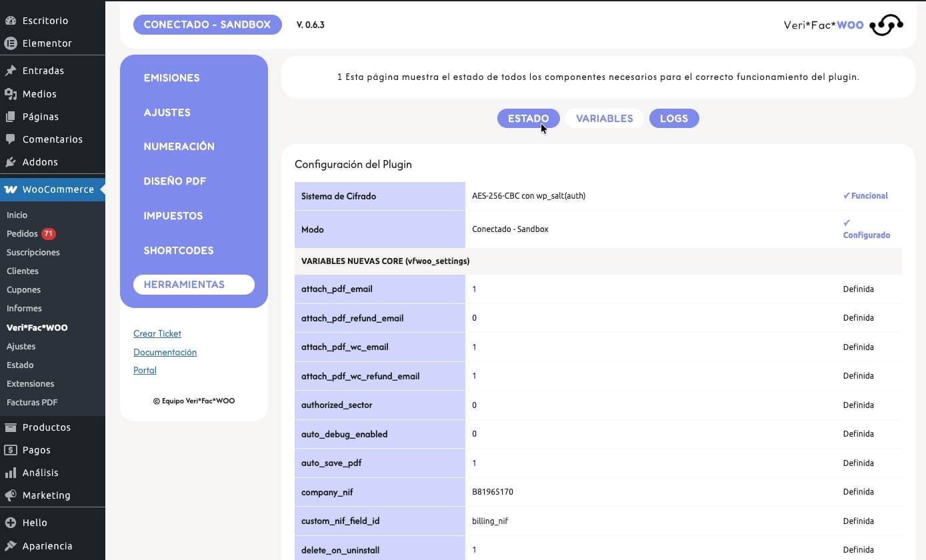Viewport: 926px width, 560px height.
Task: Click the Veri*Fac*WOO logo graphic
Action: [887, 25]
